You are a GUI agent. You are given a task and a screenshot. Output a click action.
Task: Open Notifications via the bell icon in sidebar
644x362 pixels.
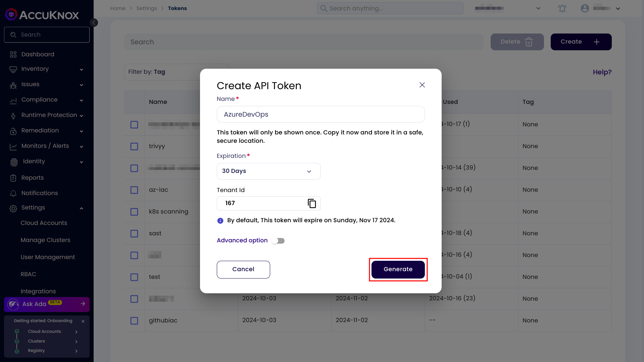(13, 193)
